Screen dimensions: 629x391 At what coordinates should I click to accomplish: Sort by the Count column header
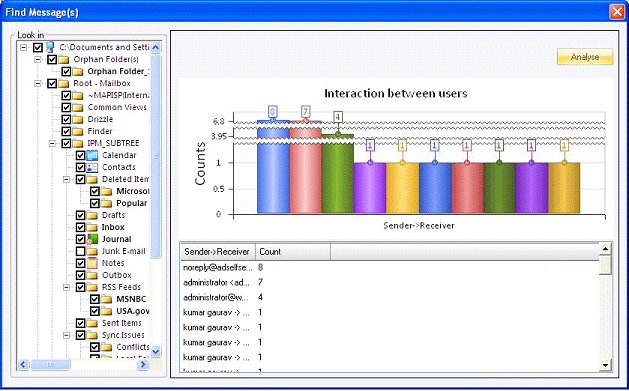(x=293, y=252)
